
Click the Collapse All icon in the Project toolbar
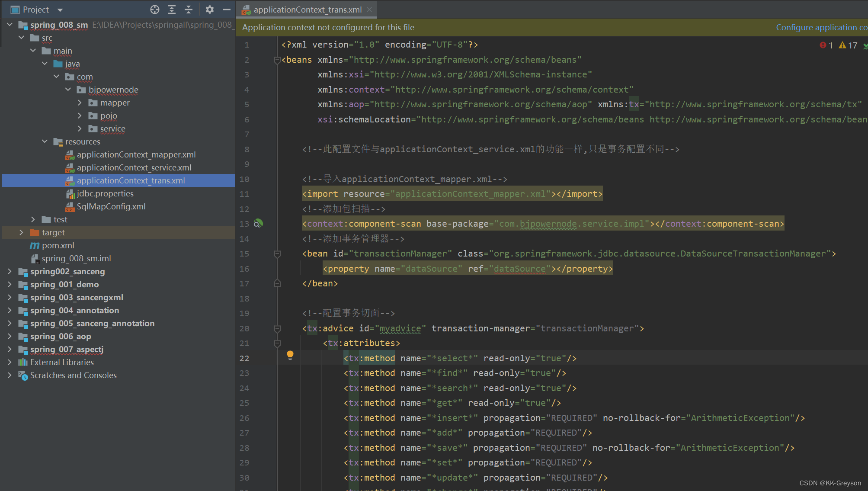189,10
